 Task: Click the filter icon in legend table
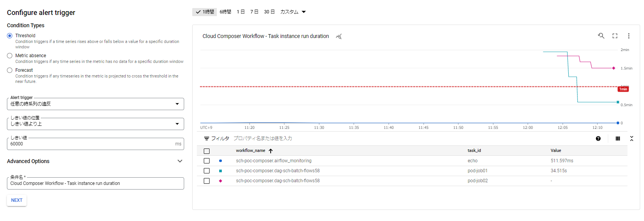click(x=206, y=139)
